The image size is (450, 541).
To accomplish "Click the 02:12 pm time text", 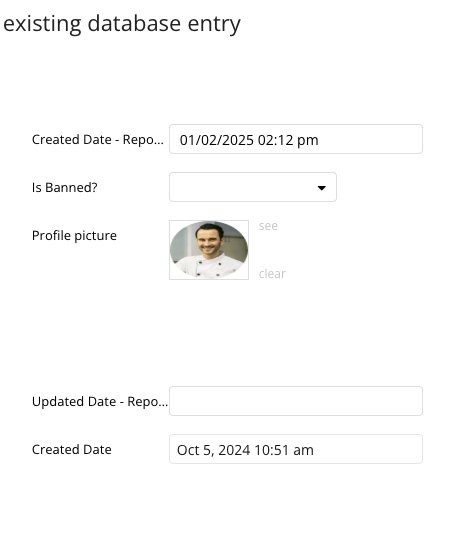I will [x=288, y=140].
